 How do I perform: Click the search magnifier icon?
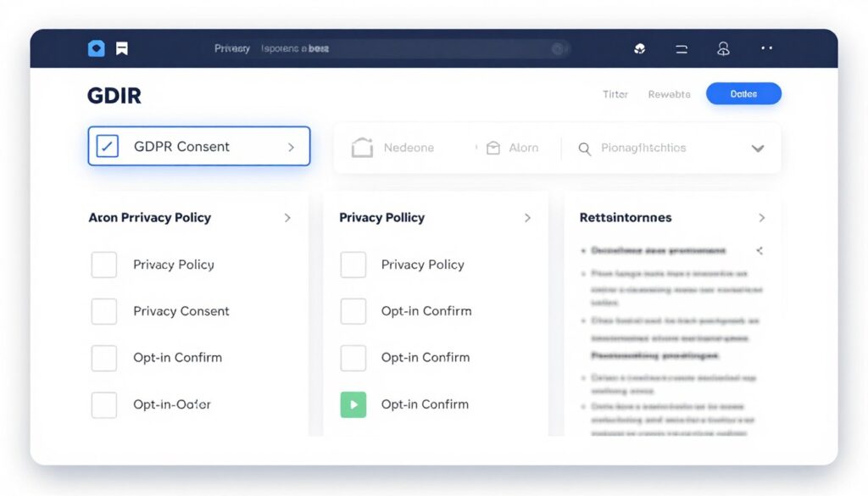pyautogui.click(x=584, y=148)
